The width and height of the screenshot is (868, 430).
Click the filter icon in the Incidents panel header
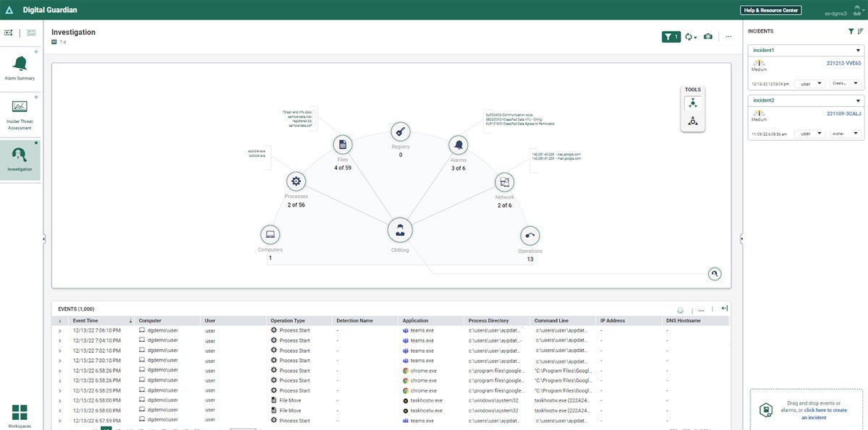pos(851,31)
